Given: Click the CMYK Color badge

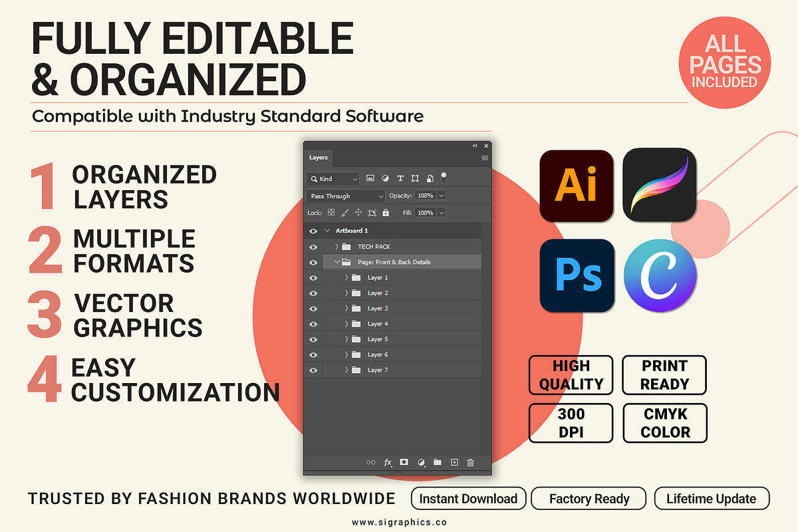Looking at the screenshot, I should (x=665, y=423).
